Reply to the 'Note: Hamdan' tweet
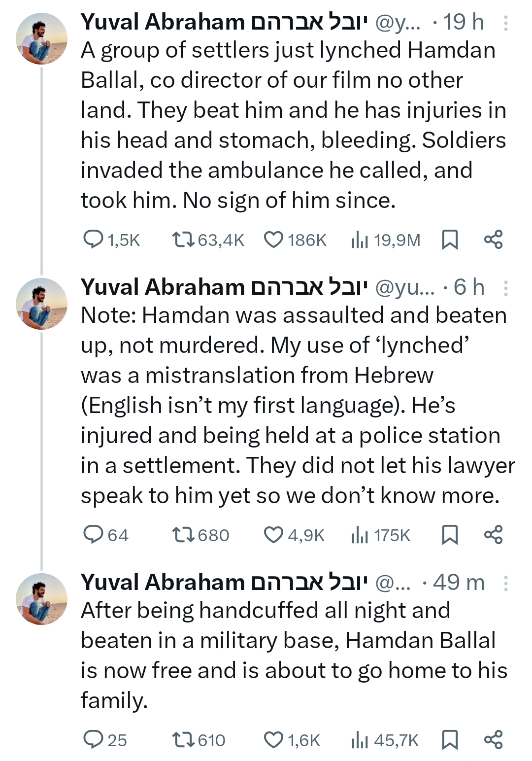This screenshot has height=761, width=532. click(93, 534)
